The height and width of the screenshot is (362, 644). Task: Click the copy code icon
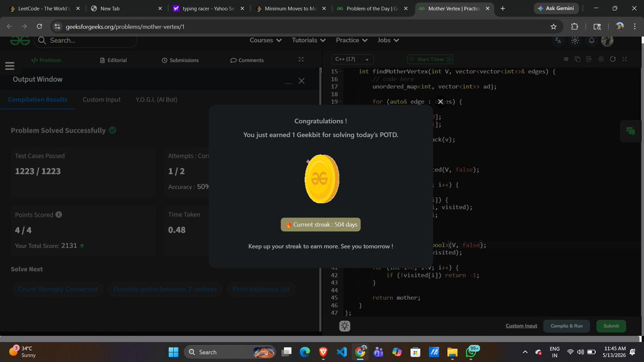[577, 59]
